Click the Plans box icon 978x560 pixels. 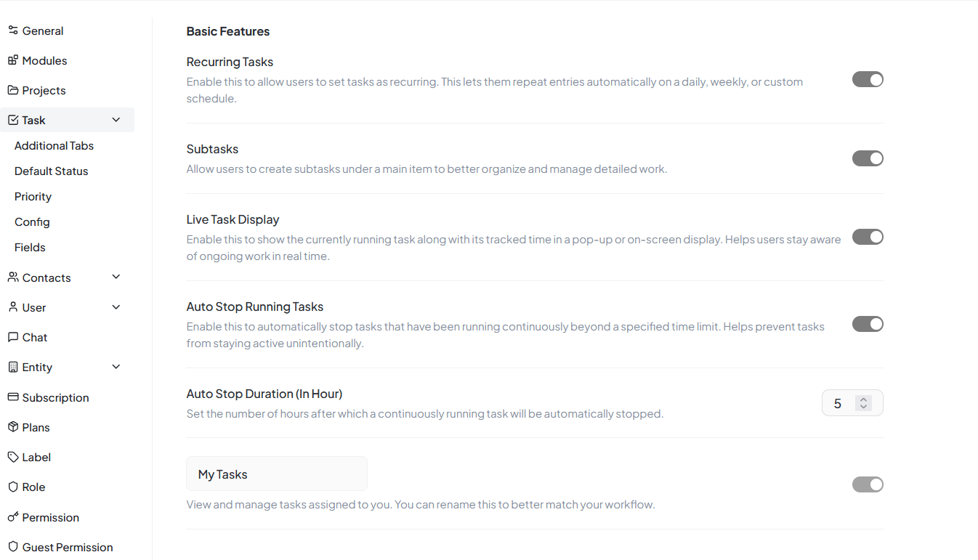(x=13, y=427)
